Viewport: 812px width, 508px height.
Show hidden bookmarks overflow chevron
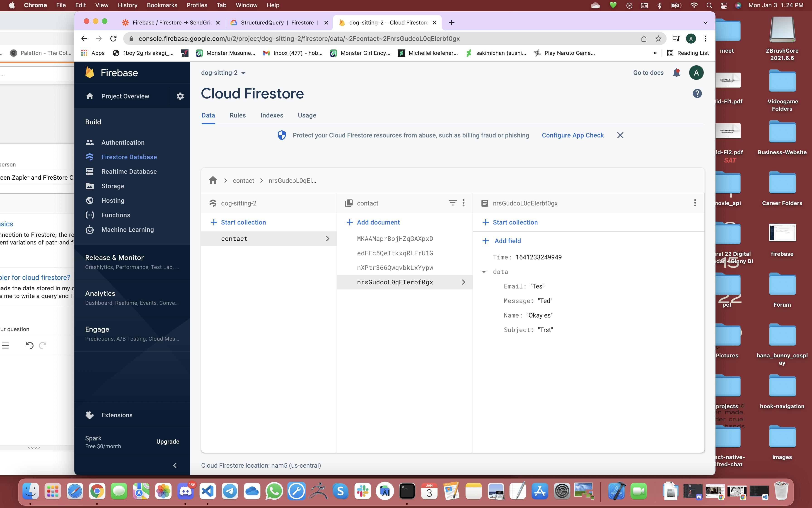[x=655, y=53]
